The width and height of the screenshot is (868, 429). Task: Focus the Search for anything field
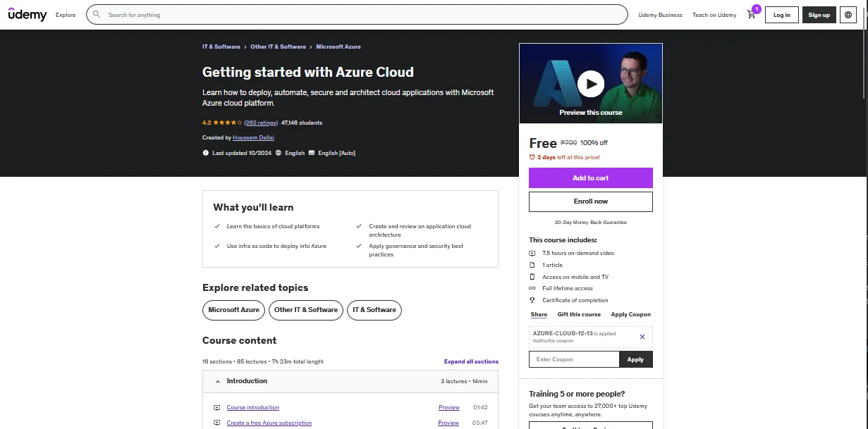[x=357, y=15]
